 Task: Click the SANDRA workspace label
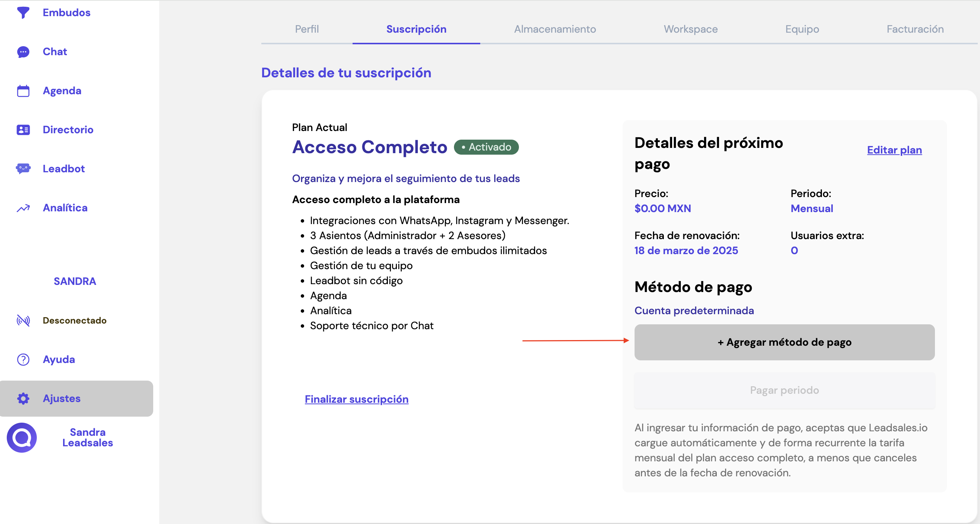75,282
